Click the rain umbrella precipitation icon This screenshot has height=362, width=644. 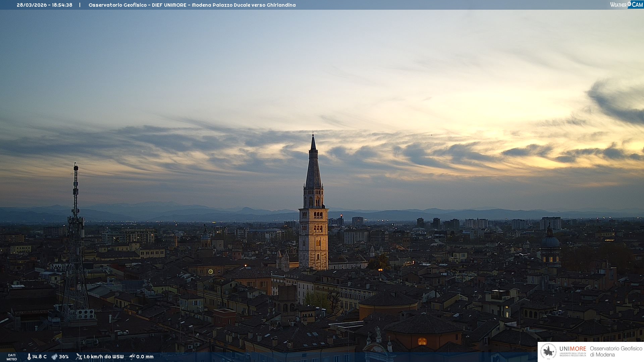pos(132,357)
